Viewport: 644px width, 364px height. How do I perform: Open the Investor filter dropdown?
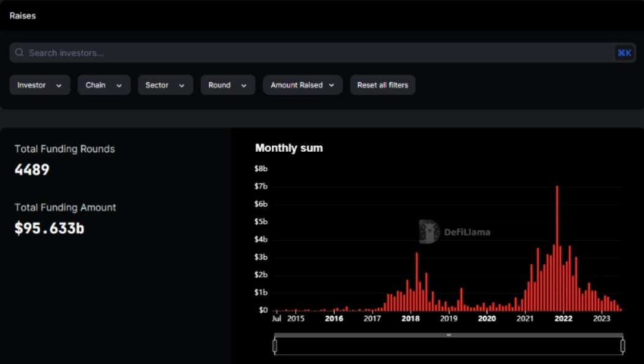[40, 85]
